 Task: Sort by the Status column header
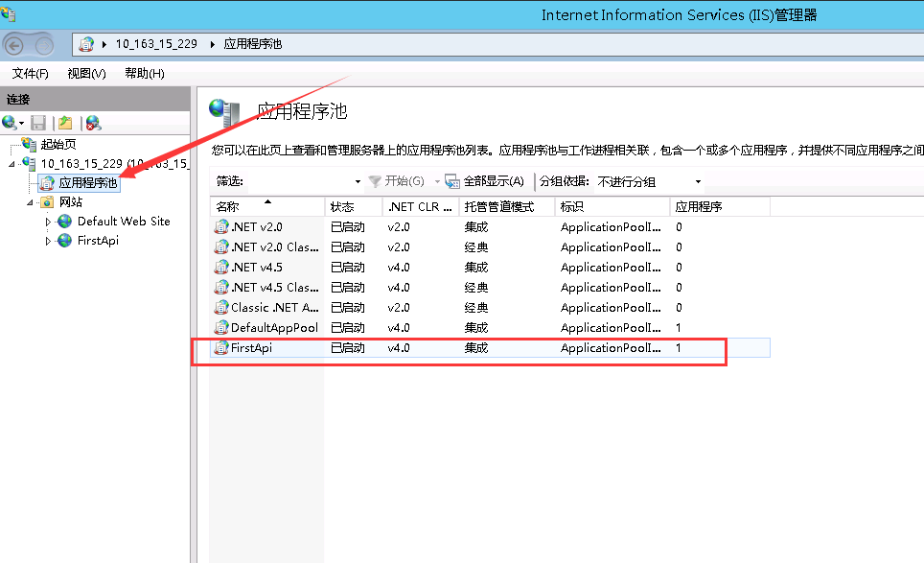tap(354, 207)
